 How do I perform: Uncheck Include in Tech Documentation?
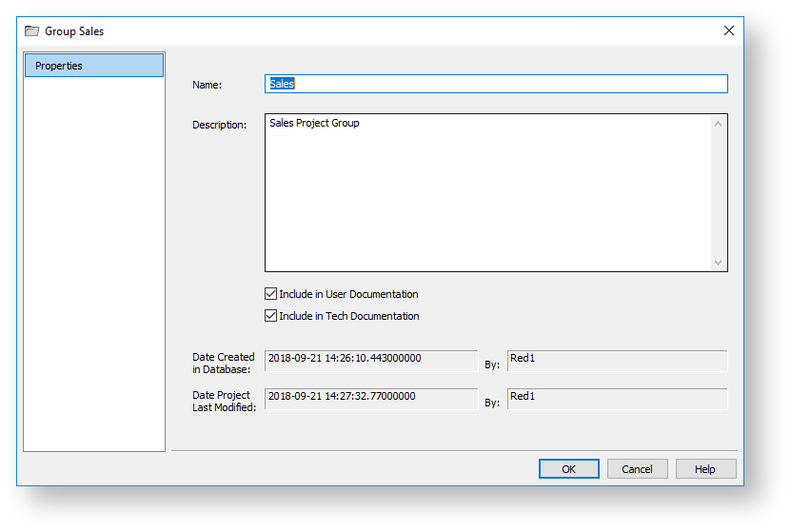271,316
